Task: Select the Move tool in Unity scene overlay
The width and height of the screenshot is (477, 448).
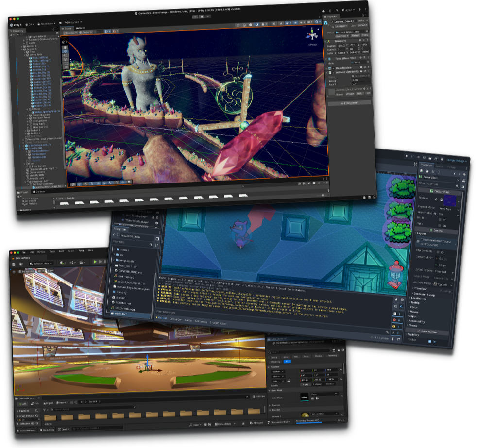Action: click(66, 51)
